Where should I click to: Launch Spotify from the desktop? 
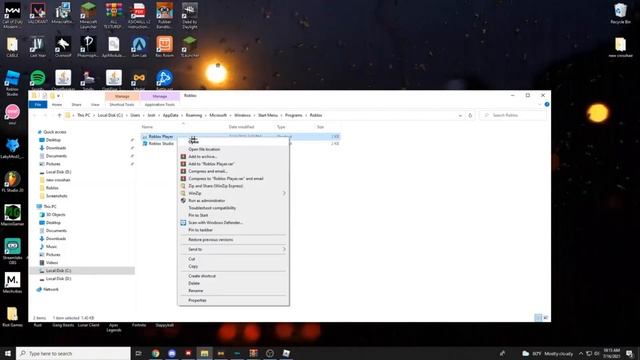point(38,80)
